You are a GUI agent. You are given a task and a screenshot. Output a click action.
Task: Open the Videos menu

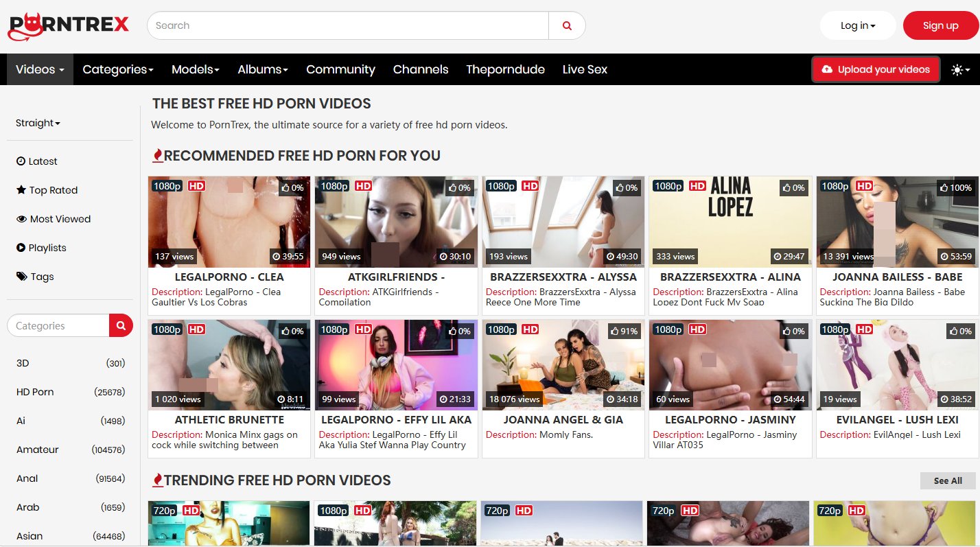40,69
